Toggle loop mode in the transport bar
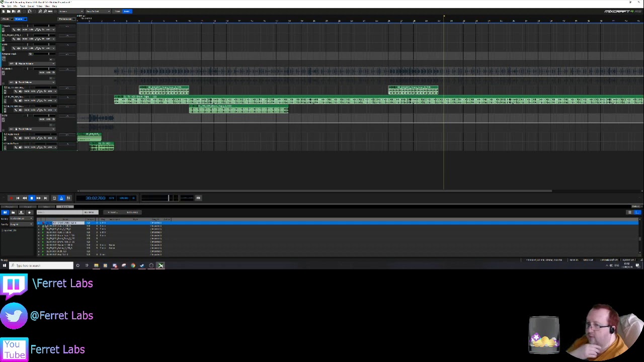644x362 pixels. [x=54, y=198]
